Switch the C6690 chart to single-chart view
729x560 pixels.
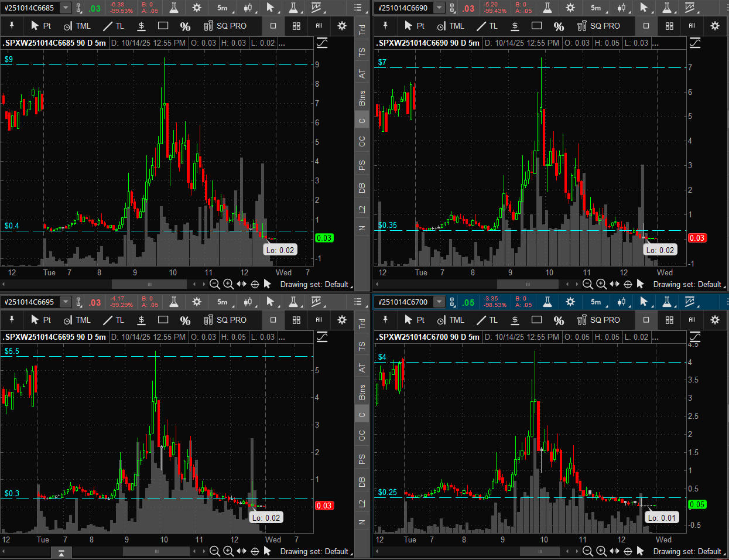[x=646, y=26]
